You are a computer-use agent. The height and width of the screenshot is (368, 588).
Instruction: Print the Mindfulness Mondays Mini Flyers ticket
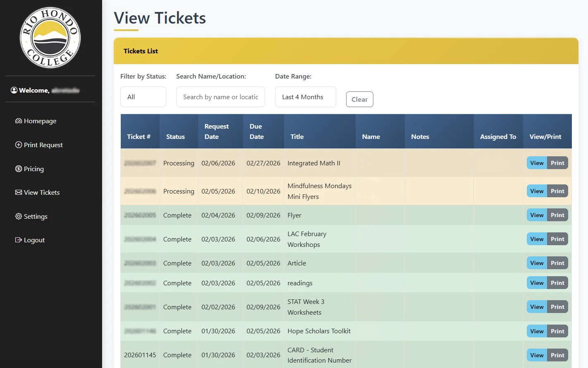[x=557, y=191]
